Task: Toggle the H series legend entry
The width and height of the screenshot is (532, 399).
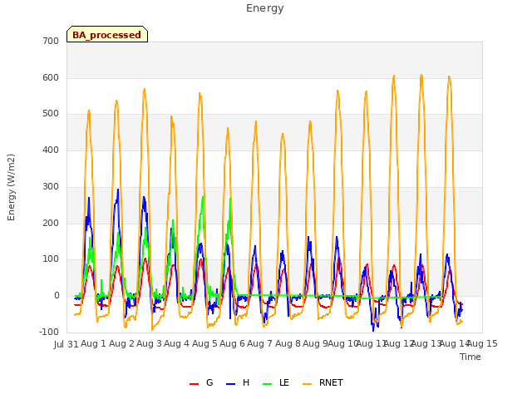Action: [x=238, y=382]
